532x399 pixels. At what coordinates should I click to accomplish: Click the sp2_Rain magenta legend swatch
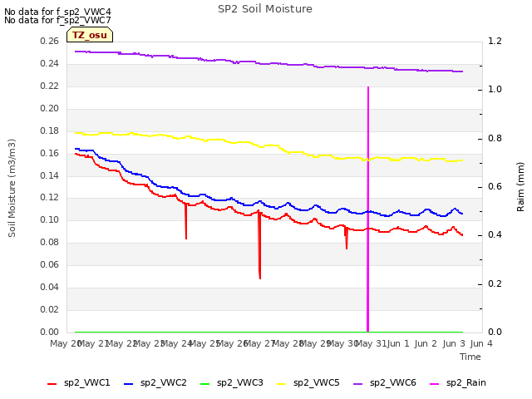pyautogui.click(x=434, y=384)
